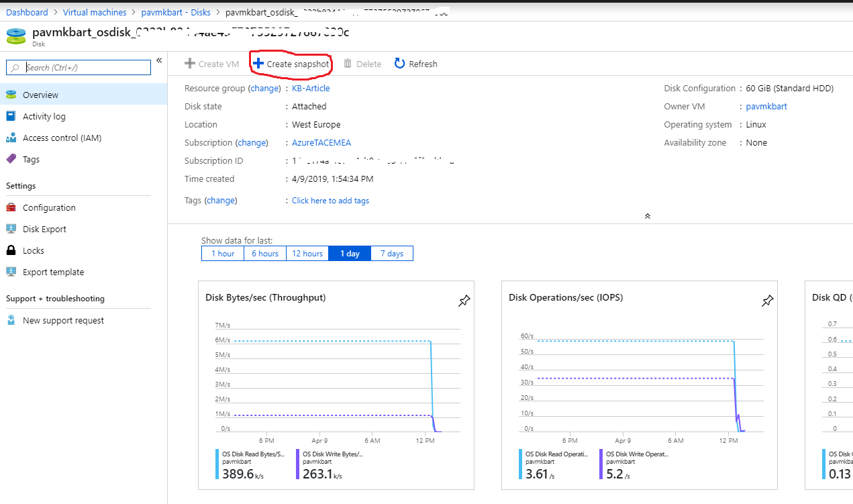
Task: Go to Virtual machines in breadcrumb
Action: coord(95,12)
